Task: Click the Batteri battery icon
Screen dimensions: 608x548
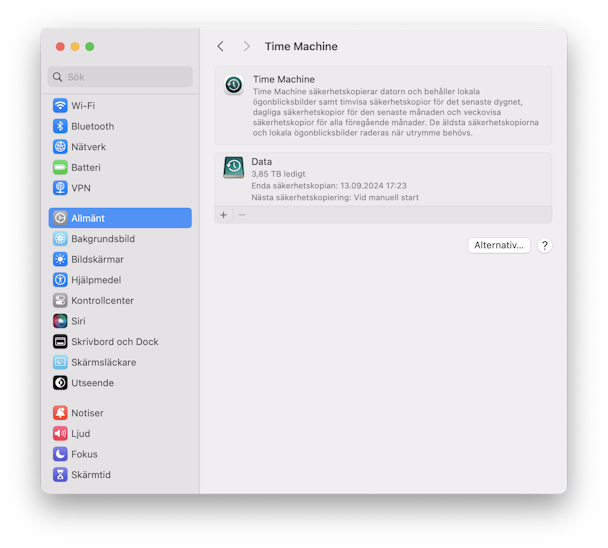Action: pos(60,167)
